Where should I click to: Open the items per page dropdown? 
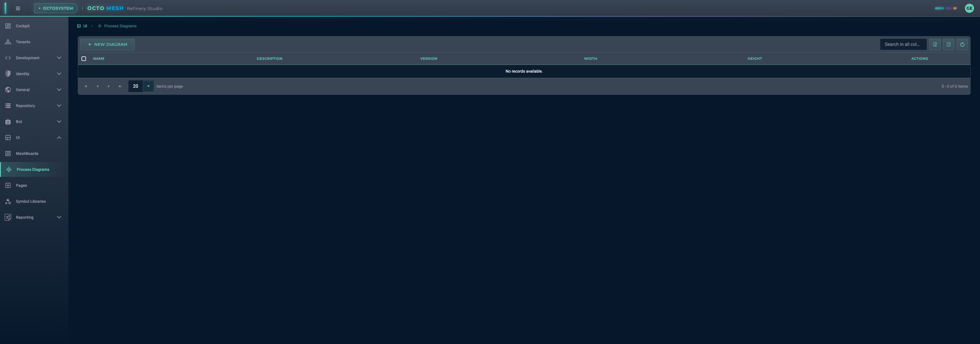[148, 86]
